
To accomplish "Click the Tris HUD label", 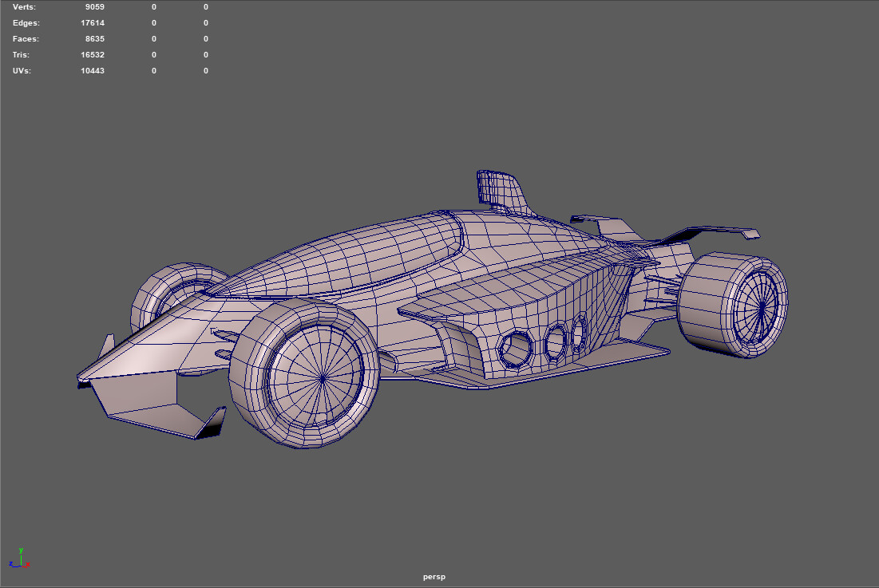I will click(x=21, y=54).
